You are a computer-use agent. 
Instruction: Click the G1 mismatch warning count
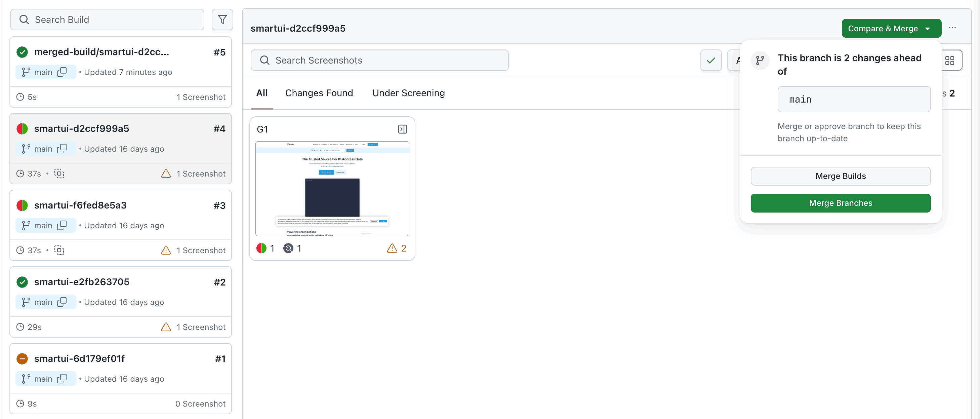point(397,248)
